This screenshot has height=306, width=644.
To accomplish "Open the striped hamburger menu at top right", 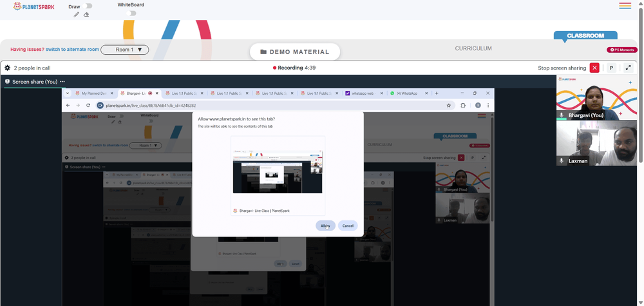I will [625, 6].
